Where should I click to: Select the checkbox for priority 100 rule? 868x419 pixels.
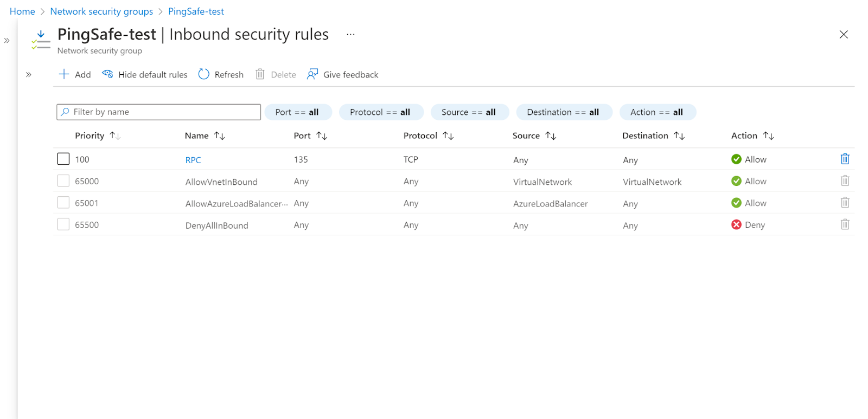pyautogui.click(x=63, y=159)
